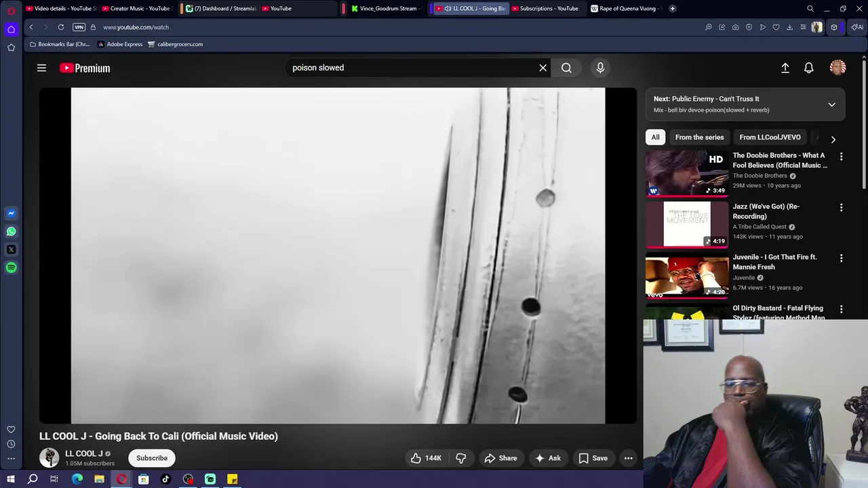The width and height of the screenshot is (868, 488).
Task: Open Ask about this video
Action: coord(548,458)
